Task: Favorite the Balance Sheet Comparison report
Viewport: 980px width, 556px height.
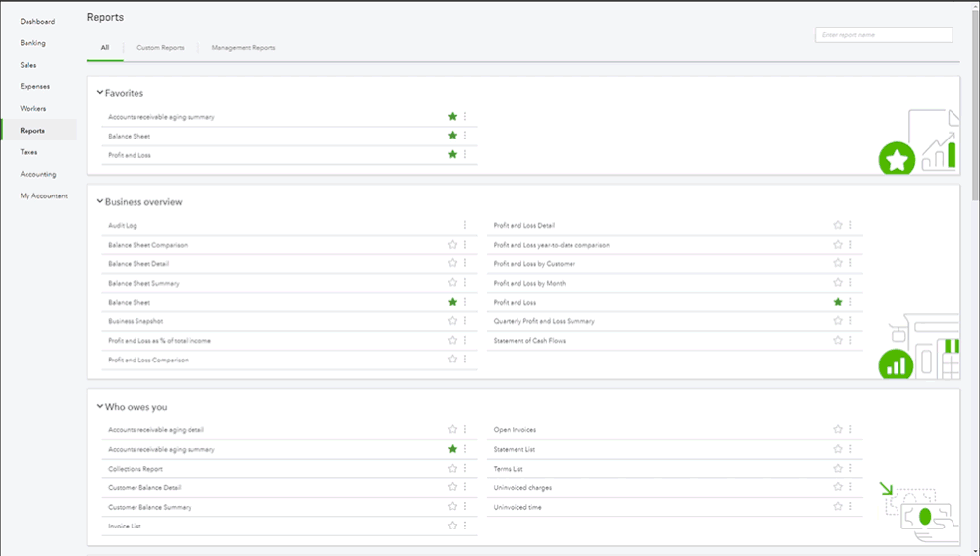Action: tap(452, 245)
